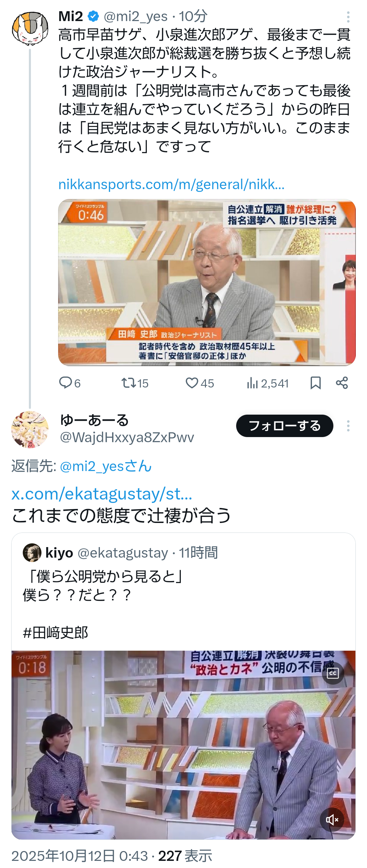This screenshot has width=367, height=868.
Task: Open the x.com/ekatagustay status link
Action: coord(102,494)
